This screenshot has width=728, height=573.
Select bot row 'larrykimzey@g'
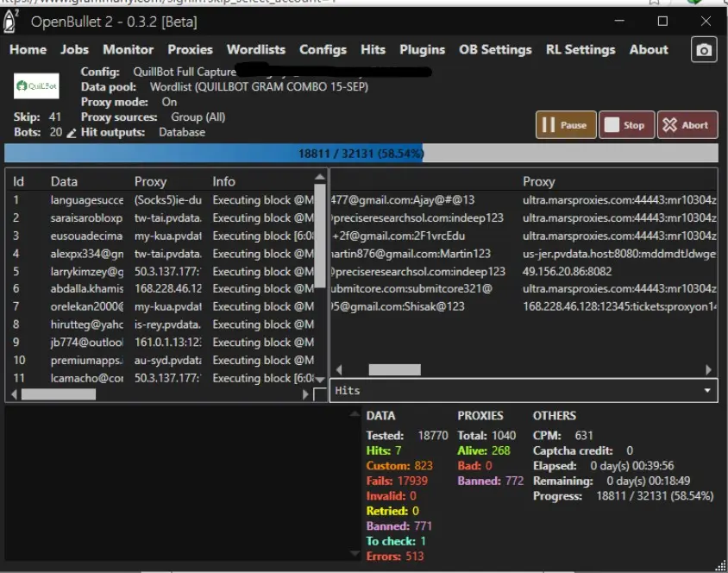pyautogui.click(x=160, y=271)
